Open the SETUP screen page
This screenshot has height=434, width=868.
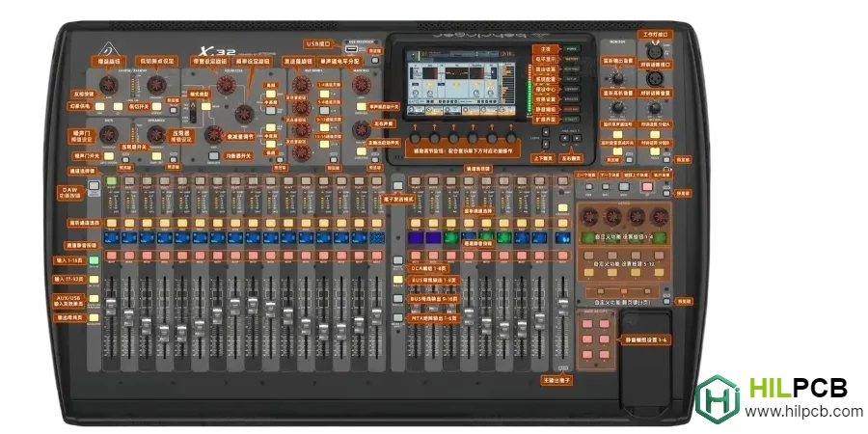[572, 79]
